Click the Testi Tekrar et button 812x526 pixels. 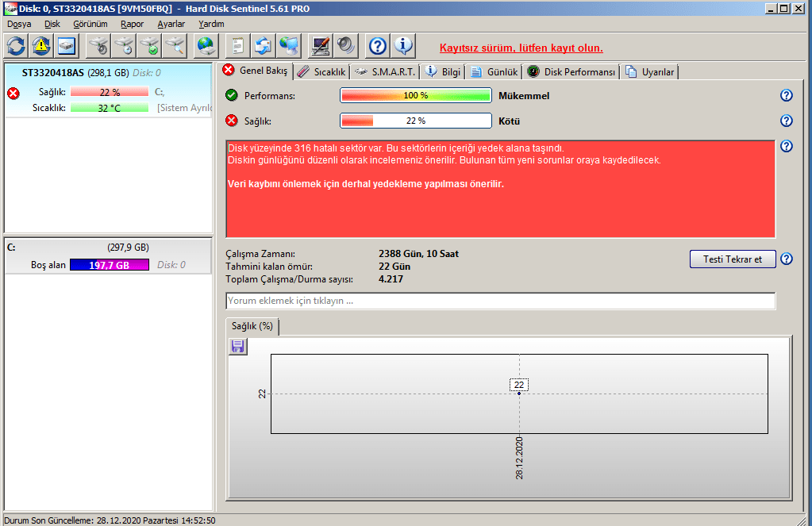click(733, 259)
